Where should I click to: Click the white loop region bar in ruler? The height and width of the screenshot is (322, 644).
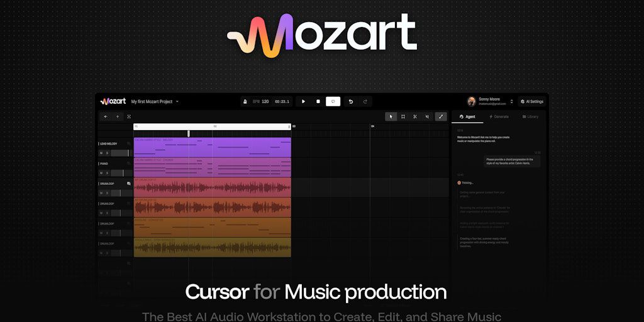point(213,127)
